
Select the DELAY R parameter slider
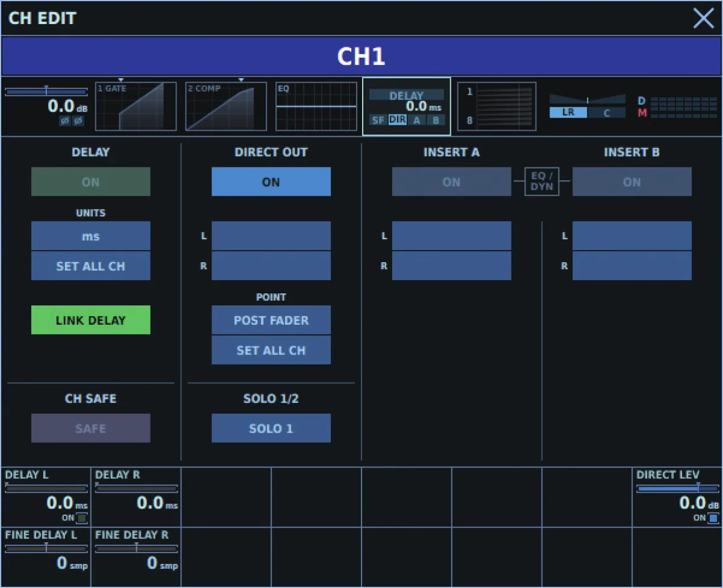tap(136, 489)
